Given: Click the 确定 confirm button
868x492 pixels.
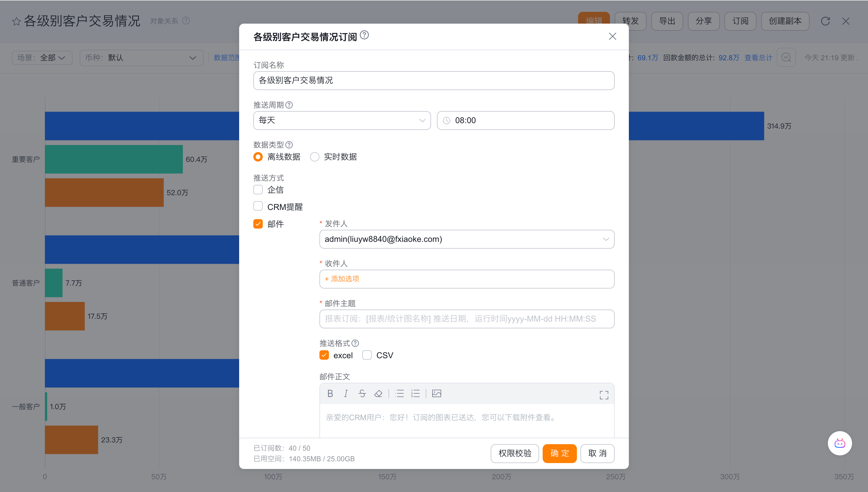Looking at the screenshot, I should 559,454.
